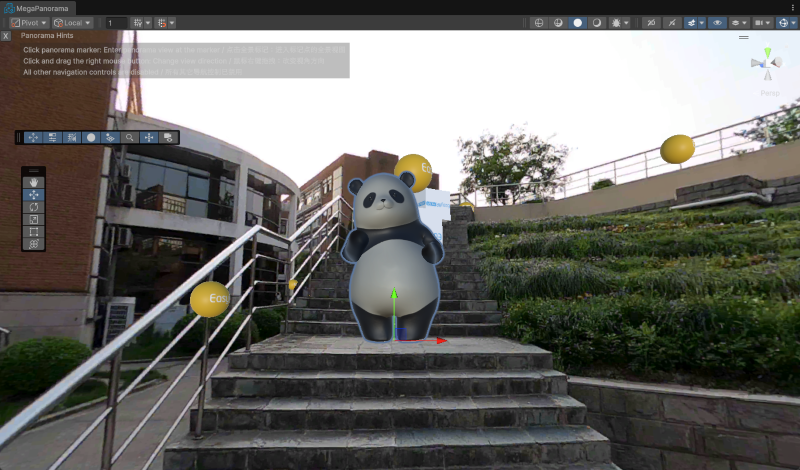Toggle scene effects (skybox/fog) icon
This screenshot has width=800, height=470.
point(691,23)
